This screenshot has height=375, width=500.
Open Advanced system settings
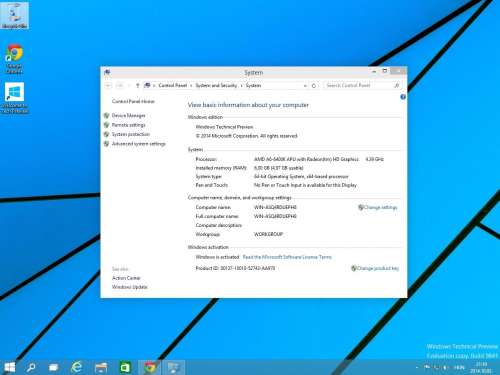tap(139, 144)
